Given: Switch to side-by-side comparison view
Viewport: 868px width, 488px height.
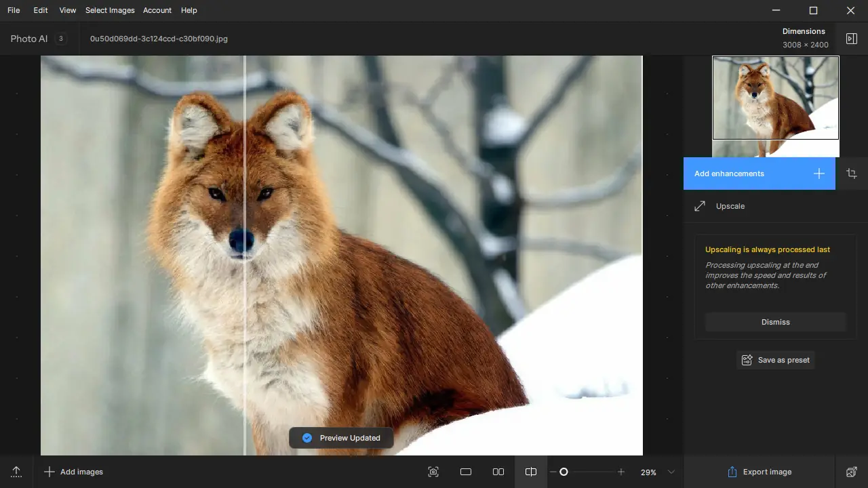Looking at the screenshot, I should click(x=498, y=472).
